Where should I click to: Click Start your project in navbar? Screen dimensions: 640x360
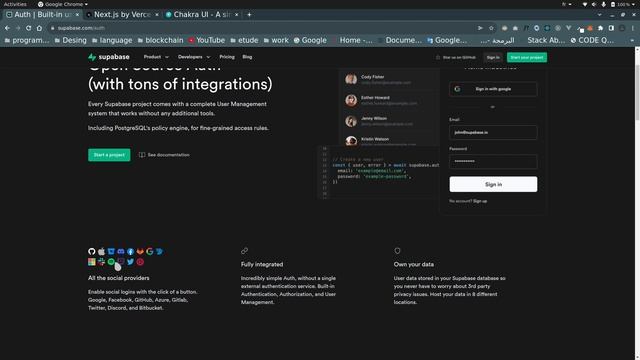click(x=527, y=58)
